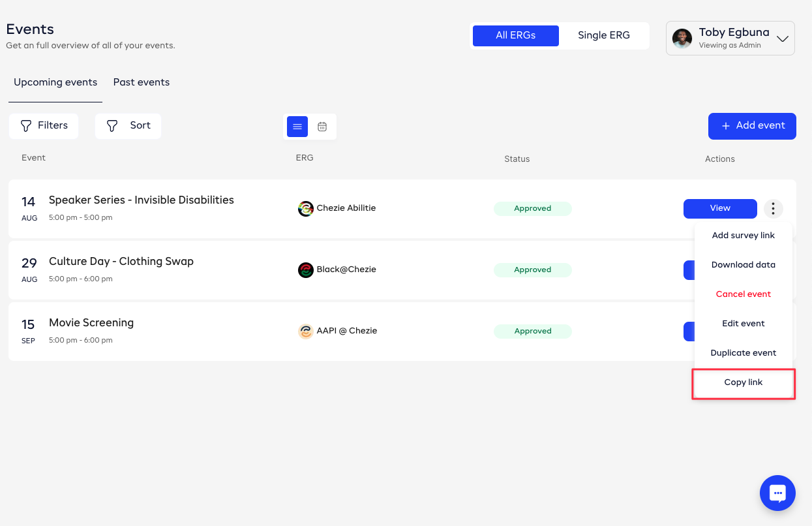Viewport: 812px width, 526px height.
Task: Switch to list view icon
Action: 297,127
